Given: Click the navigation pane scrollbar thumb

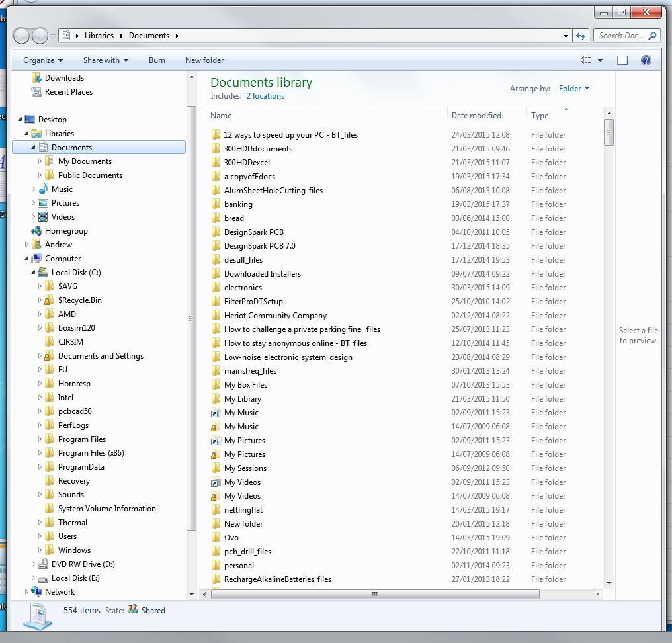Looking at the screenshot, I should point(192,318).
